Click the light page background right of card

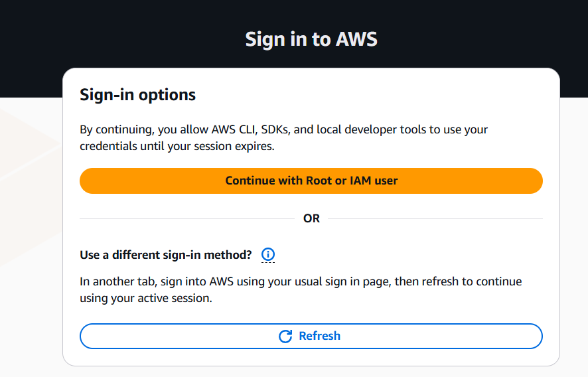(574, 232)
